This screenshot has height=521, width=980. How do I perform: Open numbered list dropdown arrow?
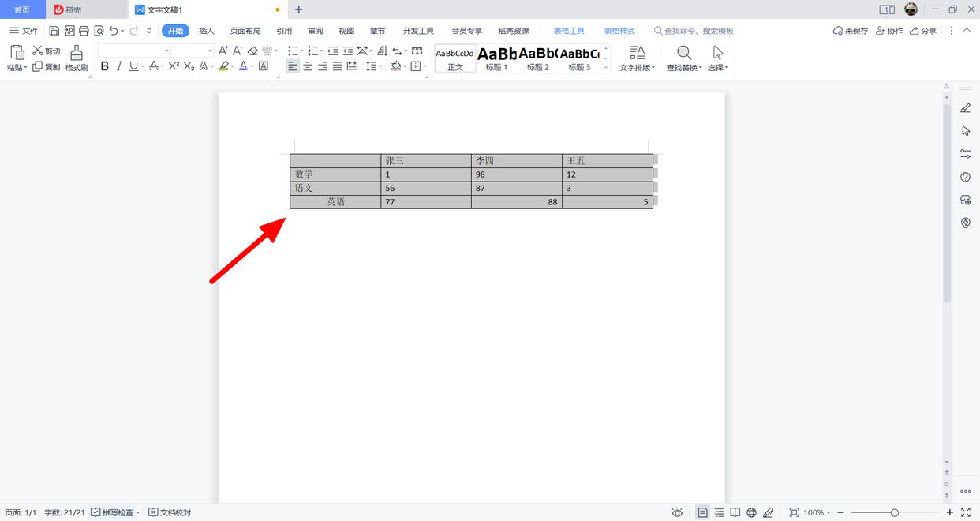coord(321,51)
